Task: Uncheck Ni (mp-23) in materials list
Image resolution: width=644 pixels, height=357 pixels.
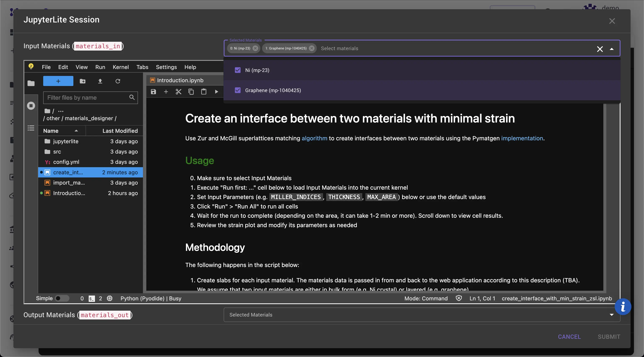Action: pyautogui.click(x=238, y=70)
